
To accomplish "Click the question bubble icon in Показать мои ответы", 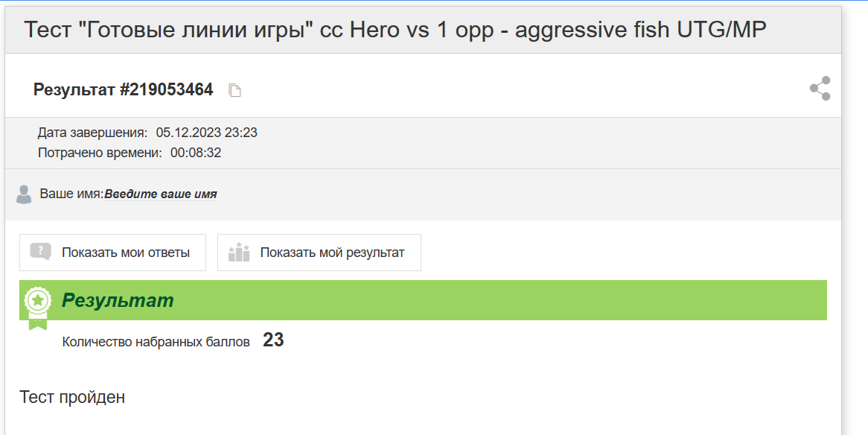I will [40, 252].
